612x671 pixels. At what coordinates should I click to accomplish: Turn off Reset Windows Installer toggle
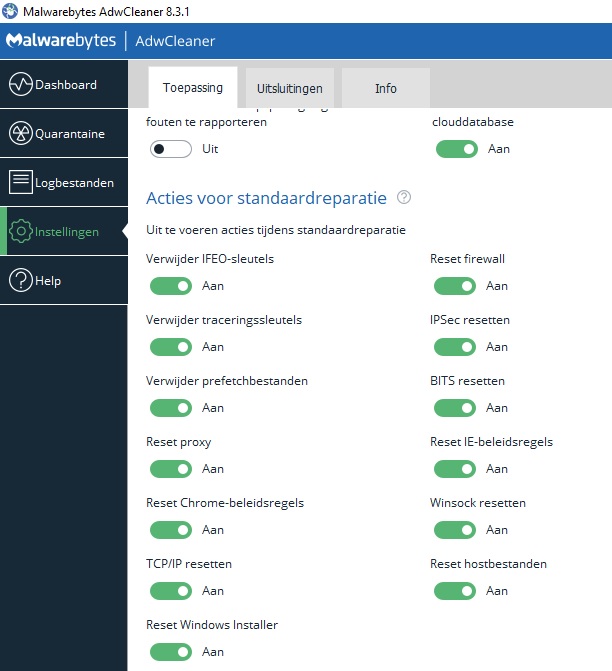[170, 652]
